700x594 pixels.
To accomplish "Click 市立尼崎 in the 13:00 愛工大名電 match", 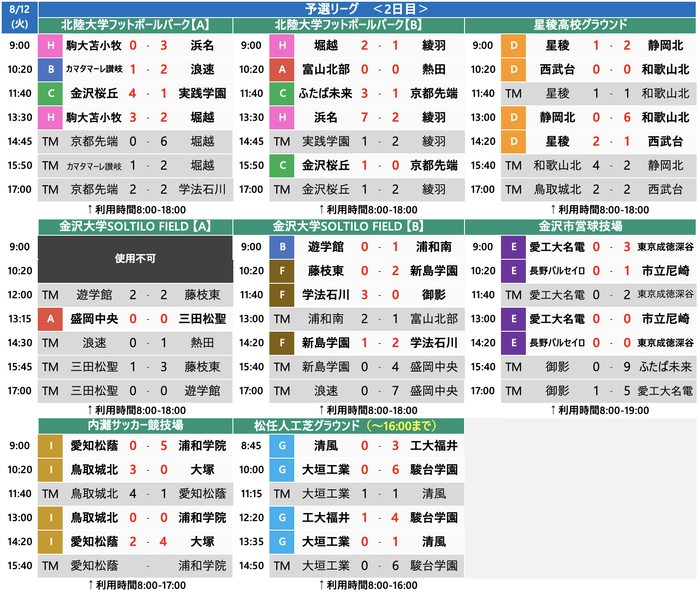I will (x=665, y=319).
